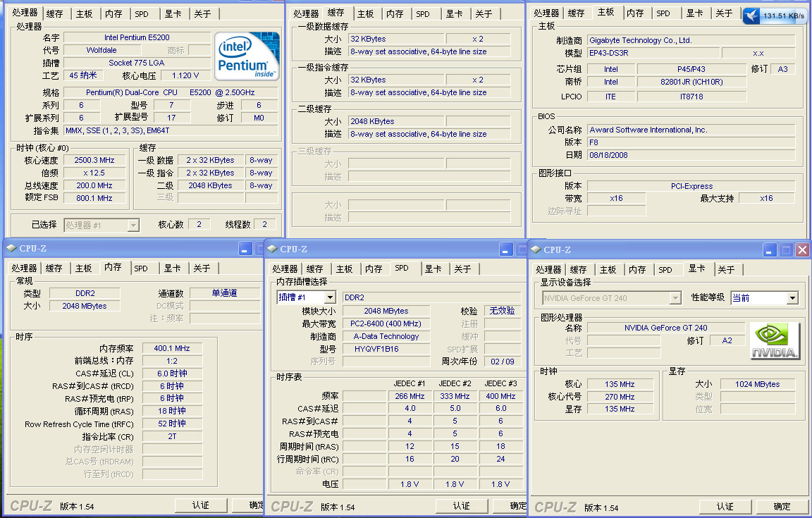Select 内存 tab in the cache details window
The width and height of the screenshot is (812, 518).
395,14
